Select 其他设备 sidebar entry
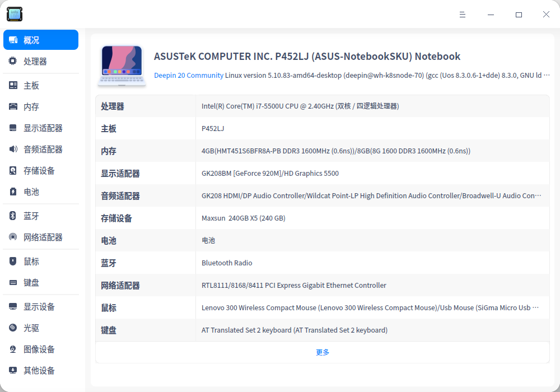Screen dimensions: 560x392 [41, 370]
